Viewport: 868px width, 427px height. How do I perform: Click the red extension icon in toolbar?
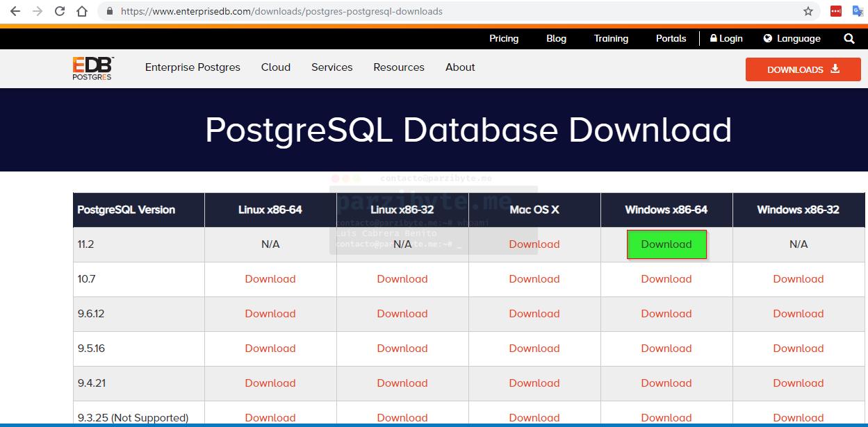(835, 11)
